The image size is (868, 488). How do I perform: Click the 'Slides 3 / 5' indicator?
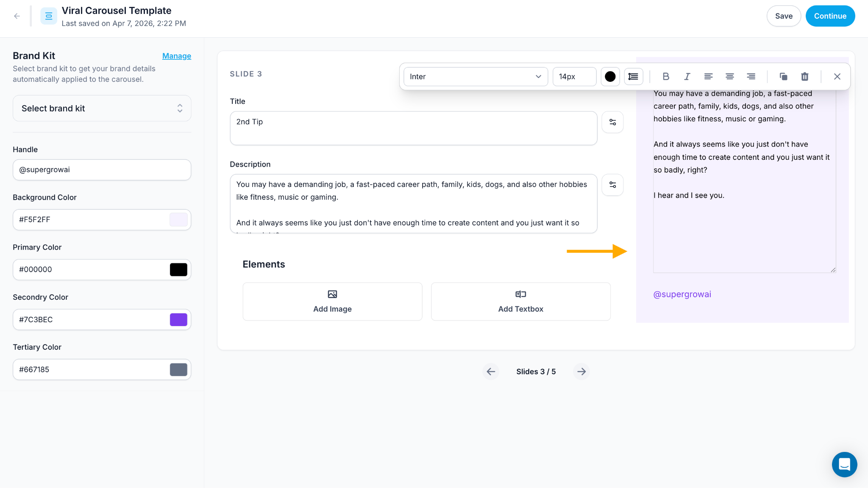(536, 371)
